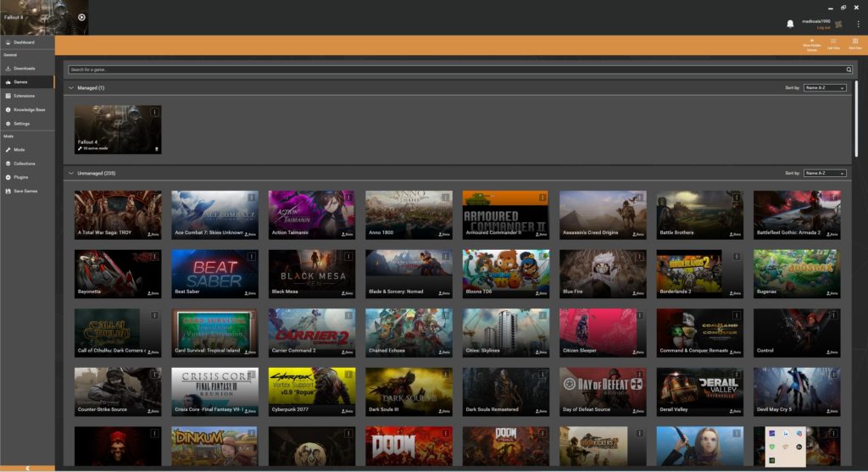
Task: Open the Beat Saber tile kebab menu
Action: point(251,256)
